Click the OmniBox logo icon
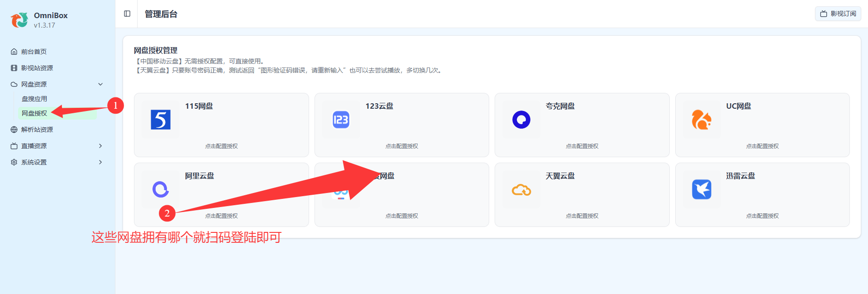This screenshot has width=868, height=294. pyautogui.click(x=19, y=20)
